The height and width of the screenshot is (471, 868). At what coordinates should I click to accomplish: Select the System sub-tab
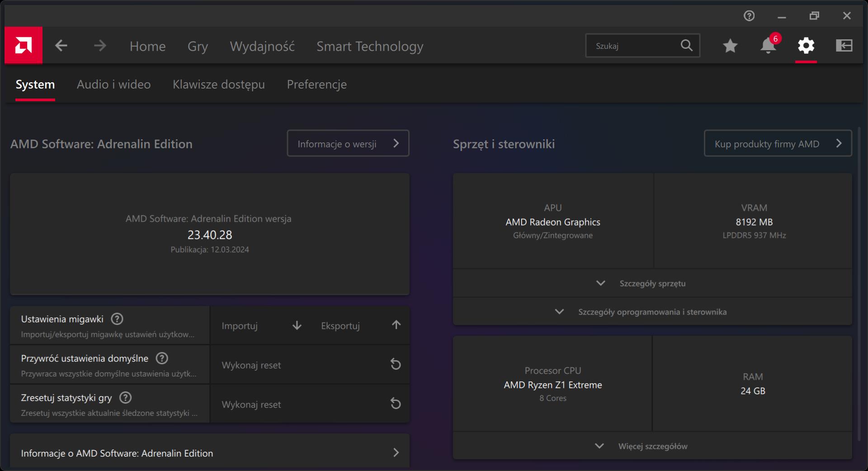35,85
